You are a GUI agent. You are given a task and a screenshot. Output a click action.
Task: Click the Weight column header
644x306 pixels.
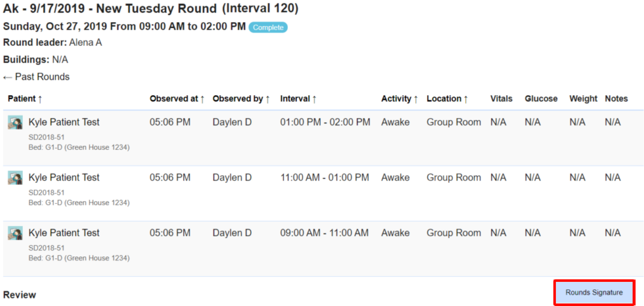(583, 99)
